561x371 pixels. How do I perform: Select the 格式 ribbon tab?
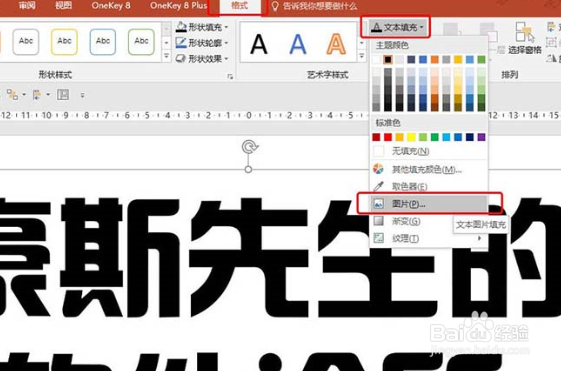[x=239, y=6]
